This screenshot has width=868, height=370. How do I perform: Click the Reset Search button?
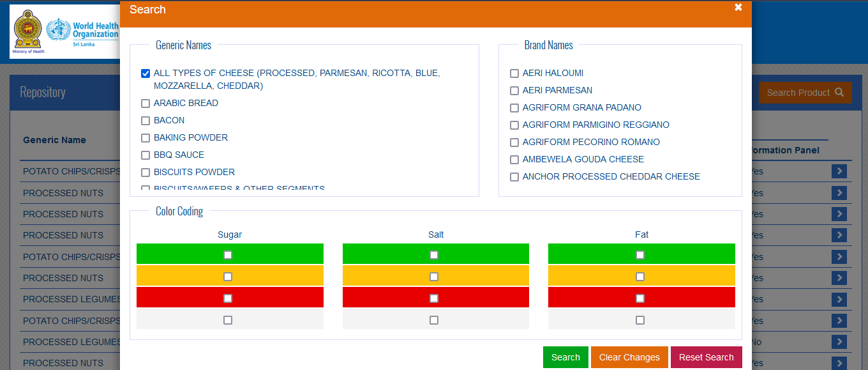[x=706, y=357]
